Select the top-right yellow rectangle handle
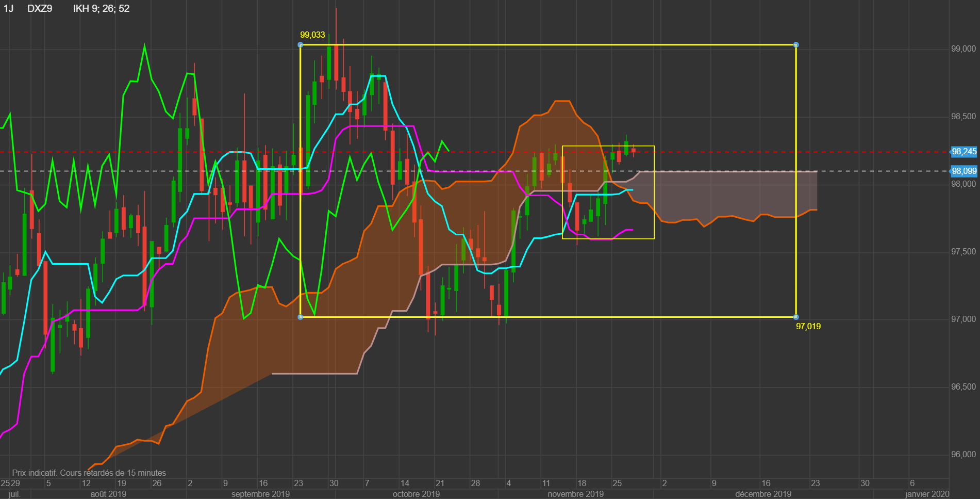 (x=796, y=45)
